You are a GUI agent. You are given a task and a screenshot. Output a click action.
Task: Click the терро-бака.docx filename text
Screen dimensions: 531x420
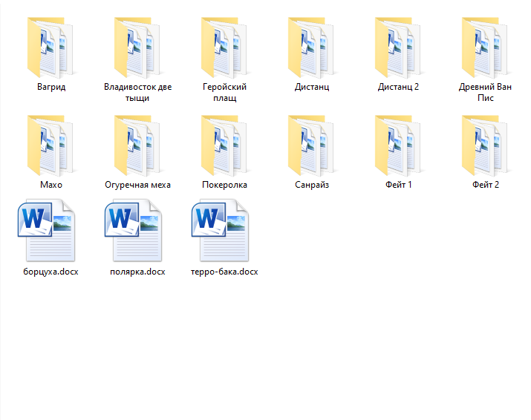225,272
